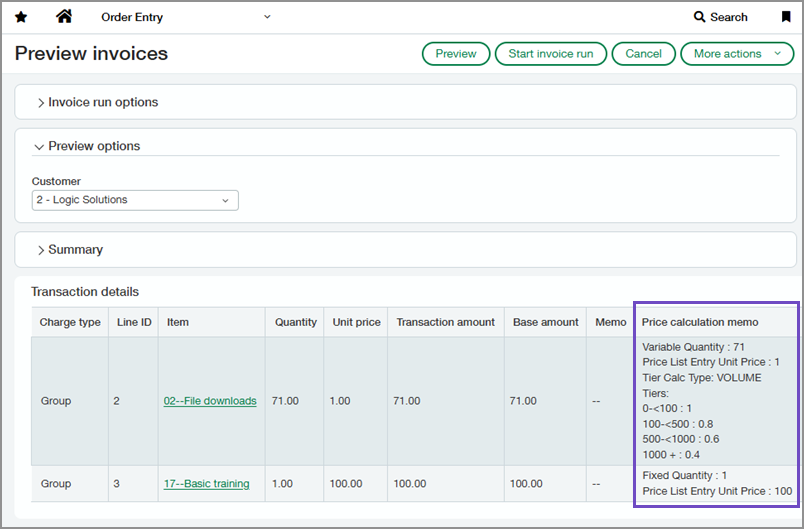The width and height of the screenshot is (804, 529).
Task: Click the Preview button
Action: pyautogui.click(x=456, y=54)
